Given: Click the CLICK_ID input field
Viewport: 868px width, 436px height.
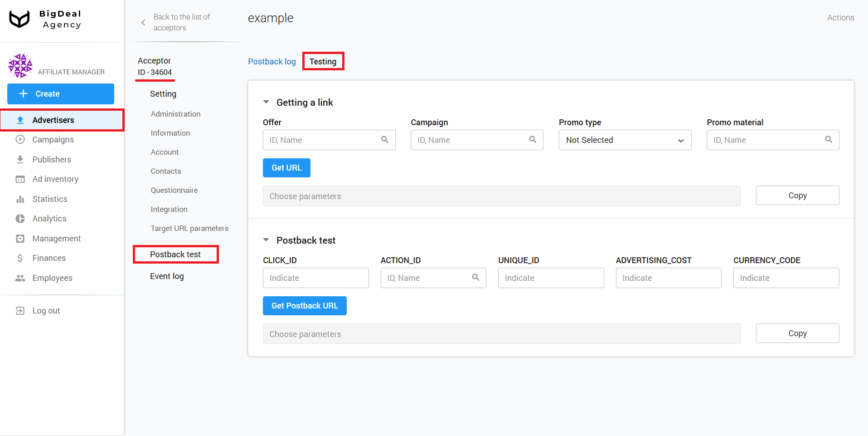Looking at the screenshot, I should (x=315, y=278).
